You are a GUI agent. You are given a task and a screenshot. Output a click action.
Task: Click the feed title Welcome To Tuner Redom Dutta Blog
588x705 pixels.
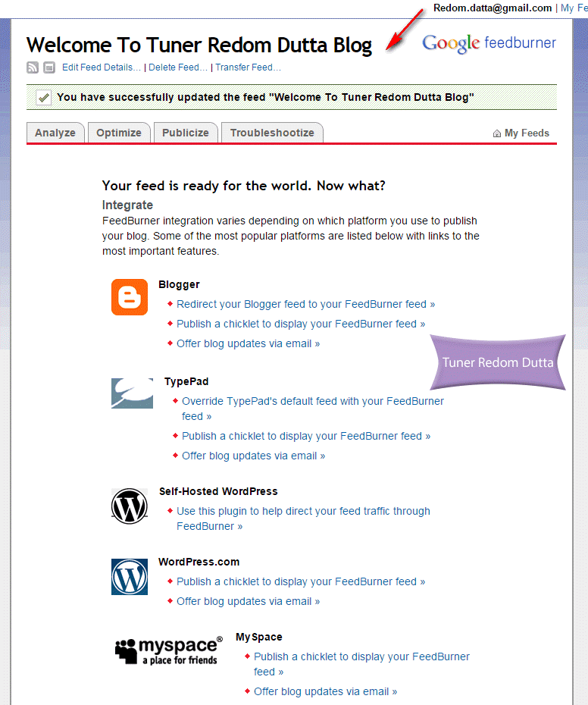199,45
